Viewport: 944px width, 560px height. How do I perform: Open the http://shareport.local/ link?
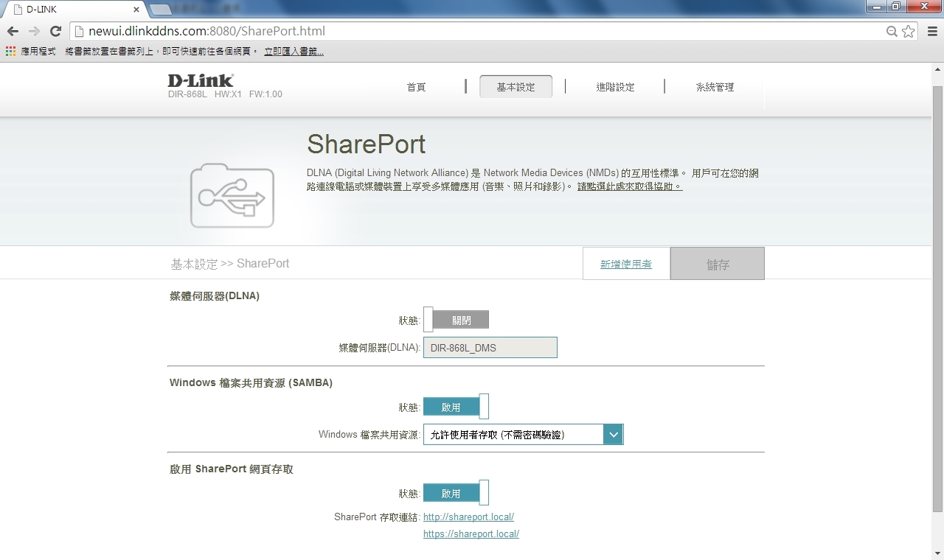[x=468, y=517]
